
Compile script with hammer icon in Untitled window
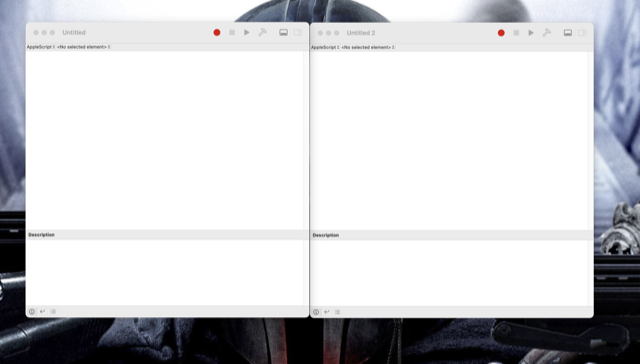click(x=262, y=33)
